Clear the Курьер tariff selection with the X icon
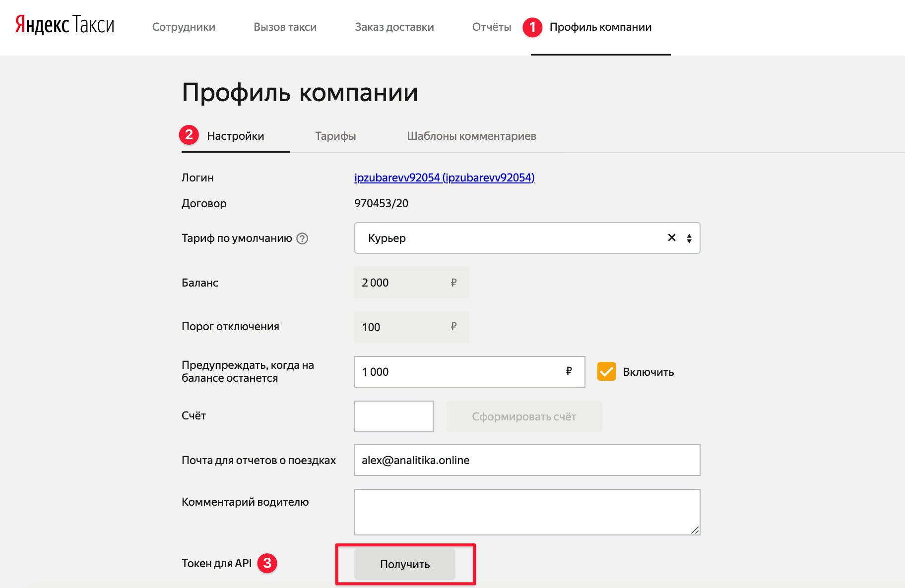This screenshot has width=905, height=588. coord(672,237)
